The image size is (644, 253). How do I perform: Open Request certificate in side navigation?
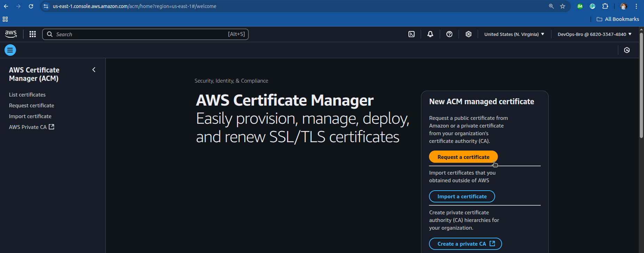32,106
